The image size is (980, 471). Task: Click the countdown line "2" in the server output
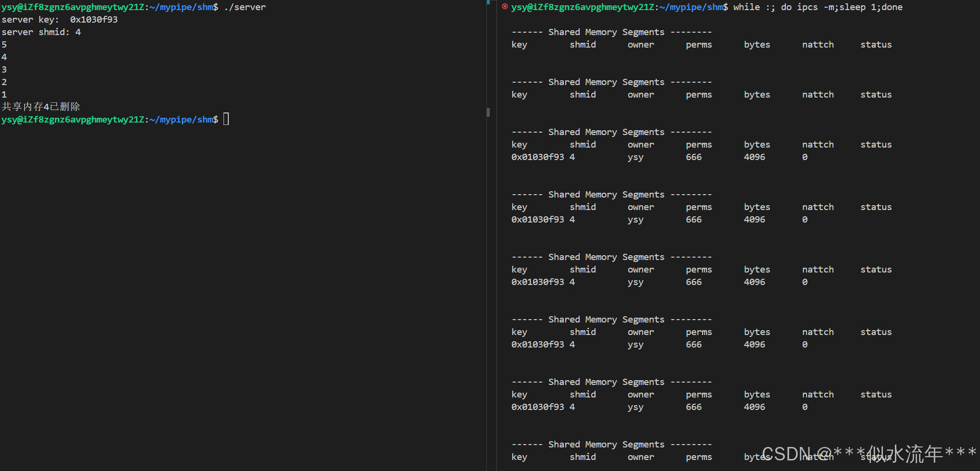(x=4, y=82)
